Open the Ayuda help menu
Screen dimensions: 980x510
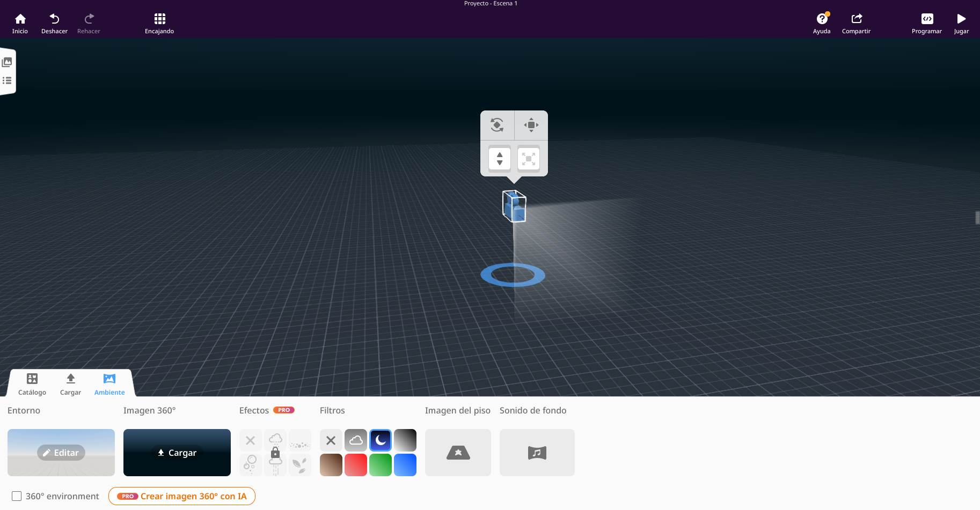(821, 24)
